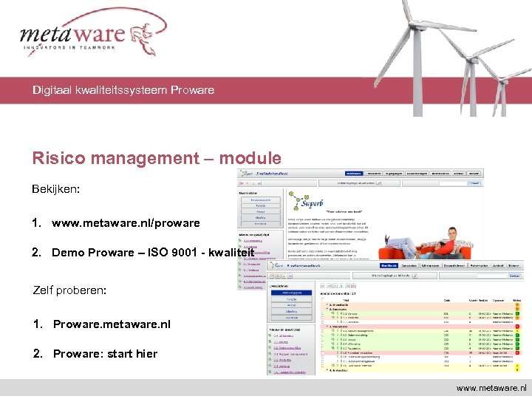Click the last icon in the row above the document list
Screen dimensions: 532x399
[x=353, y=286]
